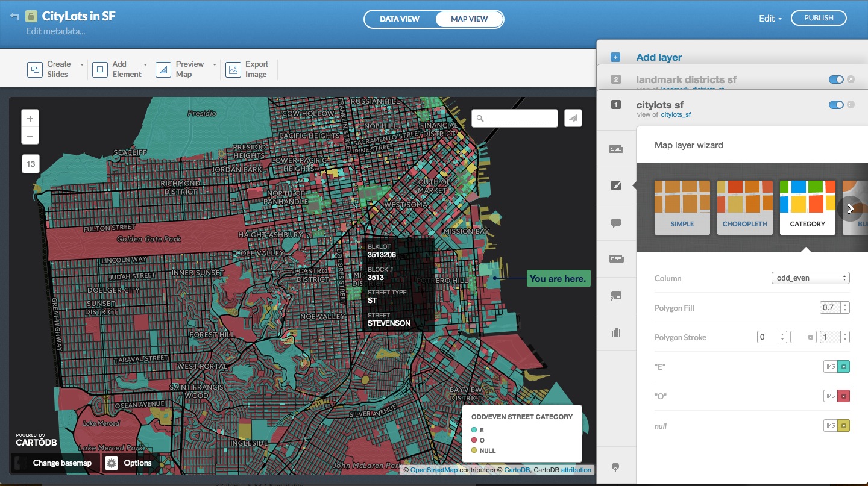Click the share map paper-plane icon

point(573,119)
